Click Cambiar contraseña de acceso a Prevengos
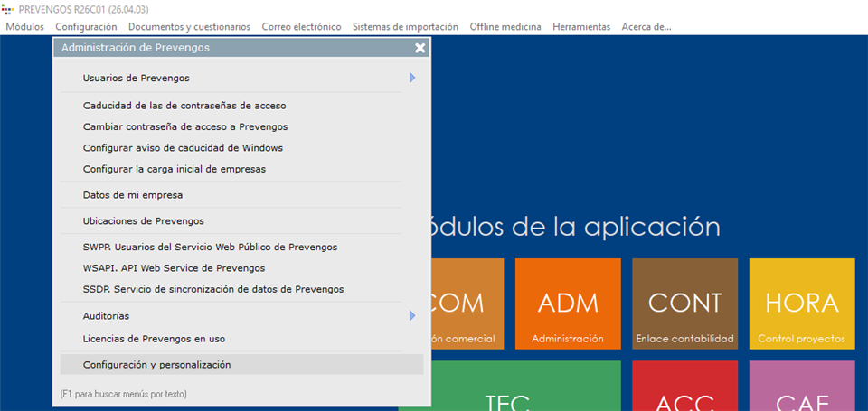The width and height of the screenshot is (868, 411). pyautogui.click(x=184, y=127)
